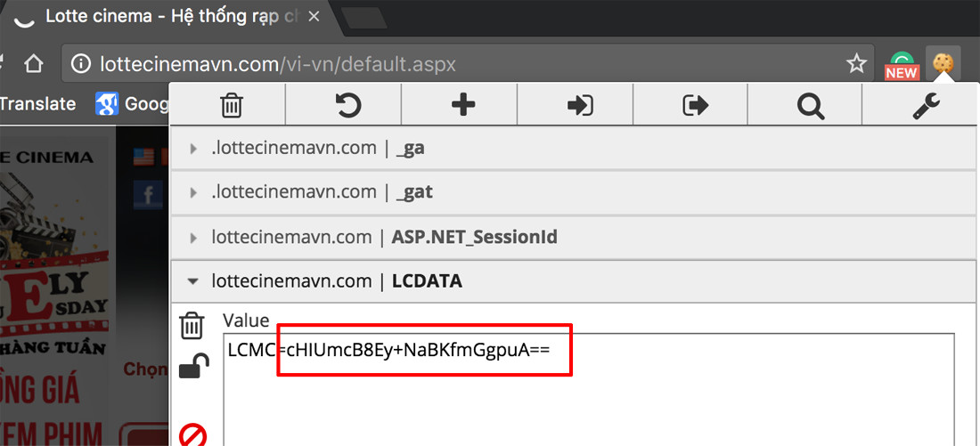This screenshot has height=446, width=980.
Task: Click the reset cookies undo arrow icon
Action: (347, 105)
